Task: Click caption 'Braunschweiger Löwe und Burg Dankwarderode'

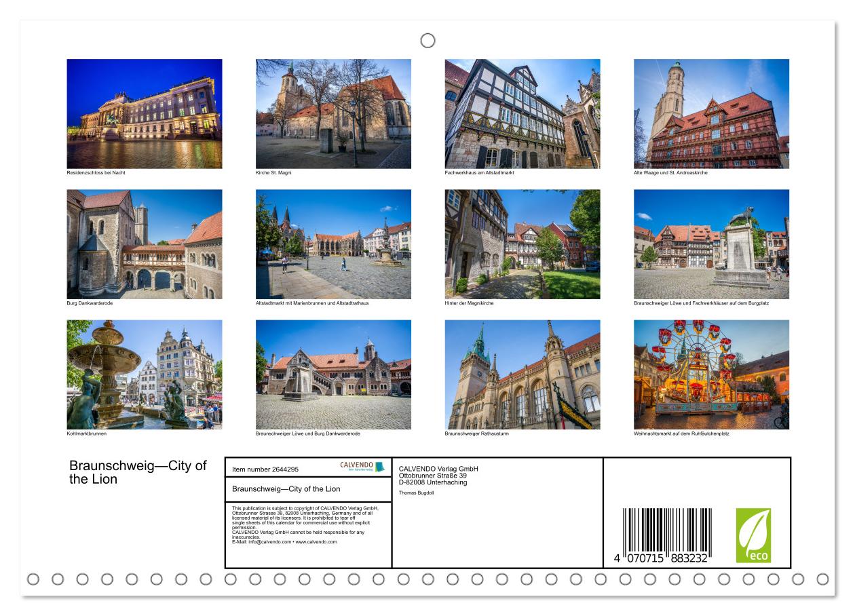Action: (307, 434)
